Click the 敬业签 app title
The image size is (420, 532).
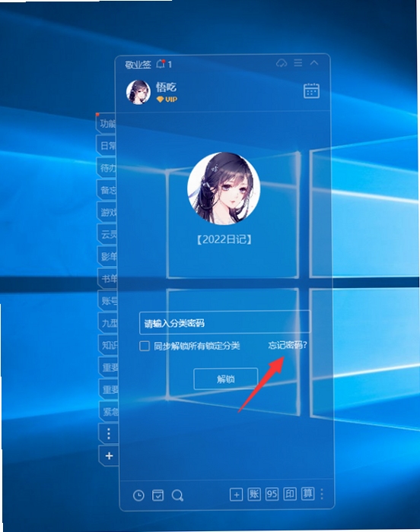[x=138, y=65]
